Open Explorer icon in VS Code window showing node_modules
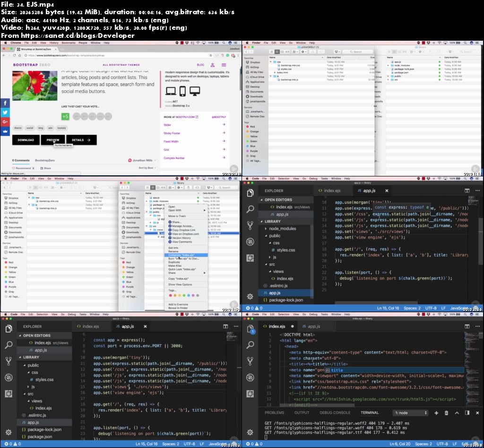Viewport: 484px width, 448px height. pyautogui.click(x=251, y=193)
